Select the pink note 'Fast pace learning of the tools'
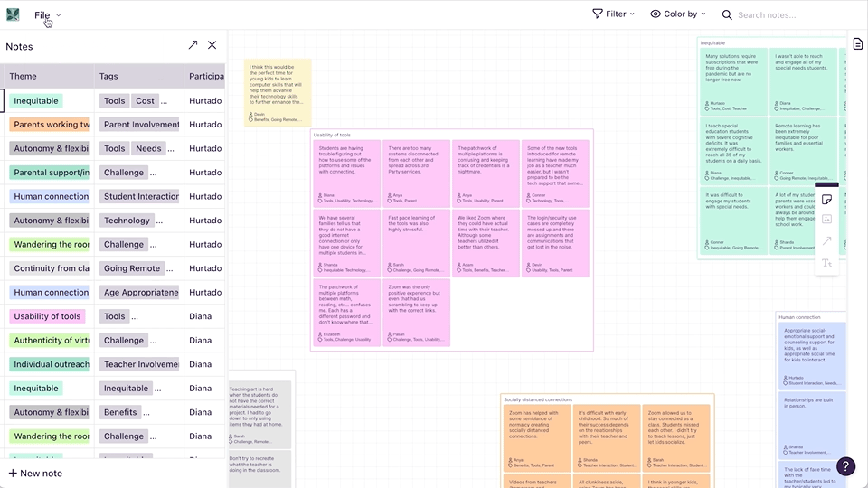The height and width of the screenshot is (488, 868). (x=416, y=243)
